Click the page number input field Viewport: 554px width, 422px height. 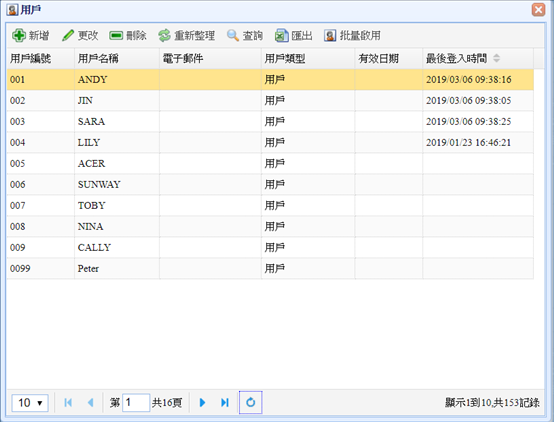136,403
